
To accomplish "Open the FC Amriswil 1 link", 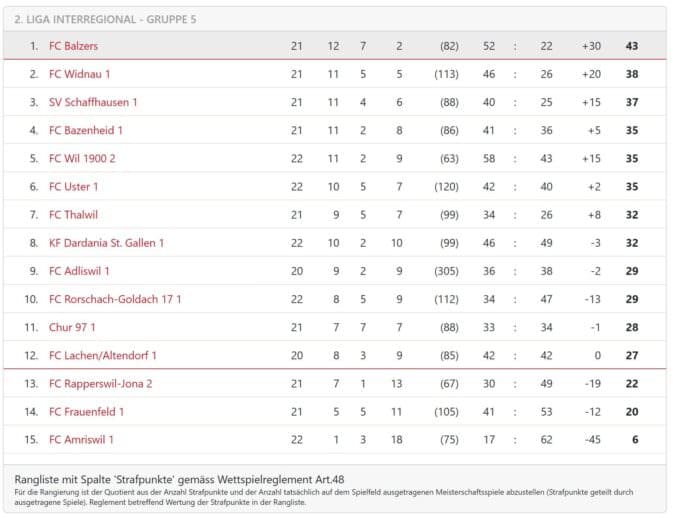I will coord(81,439).
